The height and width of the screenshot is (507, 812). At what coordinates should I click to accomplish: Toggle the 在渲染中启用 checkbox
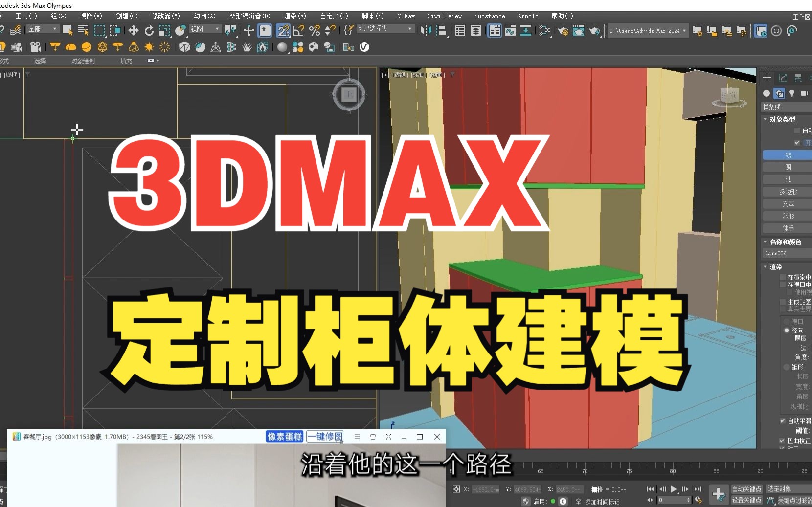783,277
